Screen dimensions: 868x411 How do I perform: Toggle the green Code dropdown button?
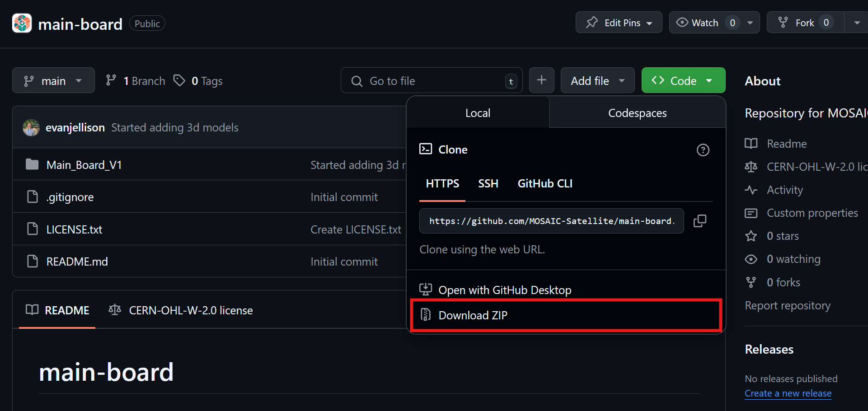point(683,80)
